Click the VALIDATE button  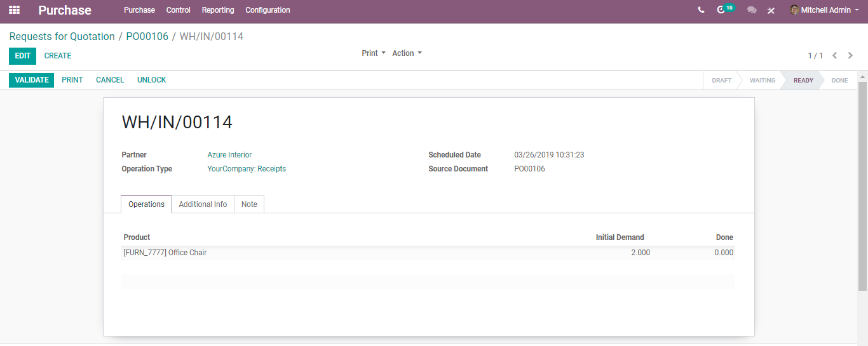(x=32, y=80)
